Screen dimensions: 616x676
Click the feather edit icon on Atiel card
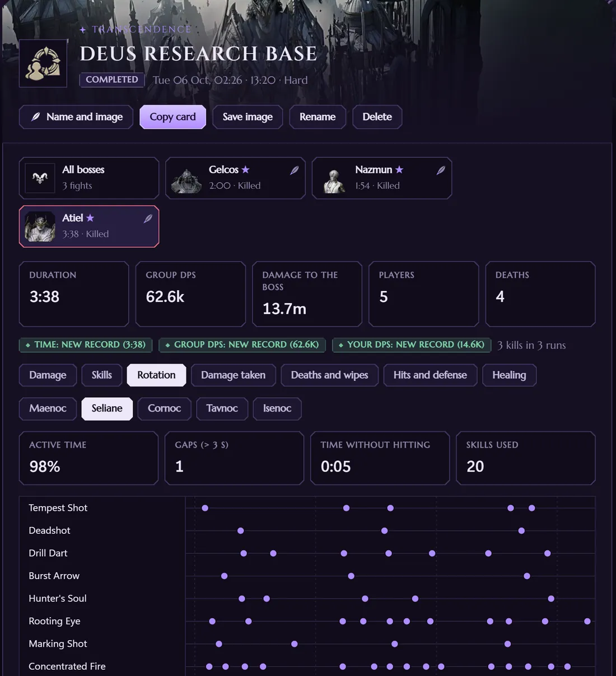coord(148,218)
